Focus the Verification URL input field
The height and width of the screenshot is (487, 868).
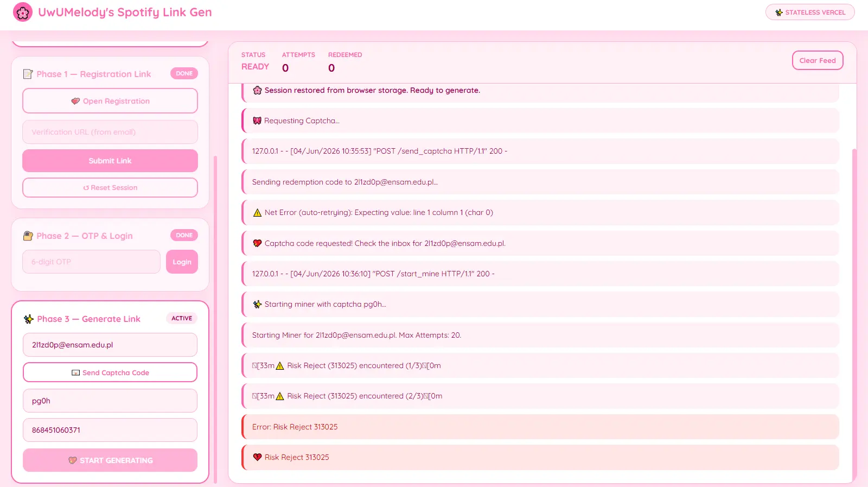tap(110, 132)
